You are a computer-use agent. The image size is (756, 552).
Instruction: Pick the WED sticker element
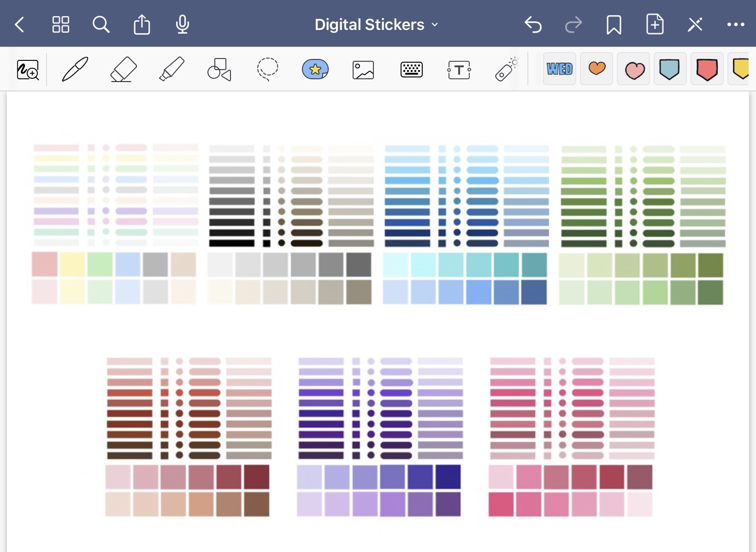(560, 69)
